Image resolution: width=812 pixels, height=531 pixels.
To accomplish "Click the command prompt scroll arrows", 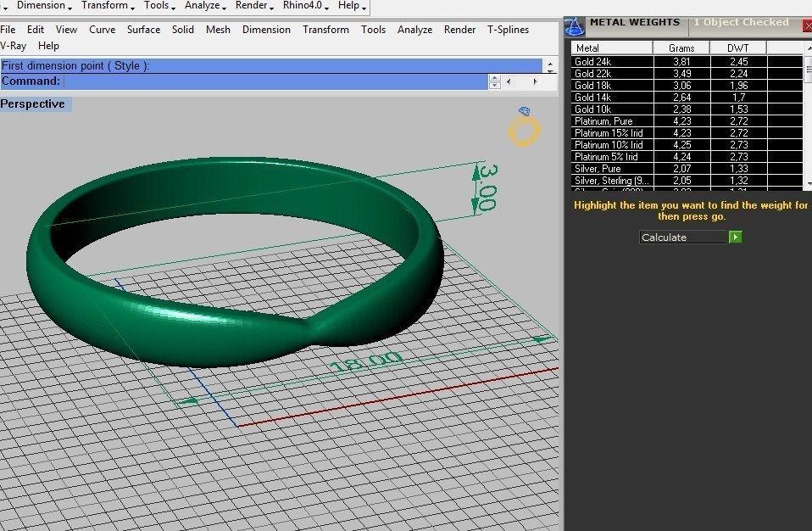I will [x=550, y=66].
